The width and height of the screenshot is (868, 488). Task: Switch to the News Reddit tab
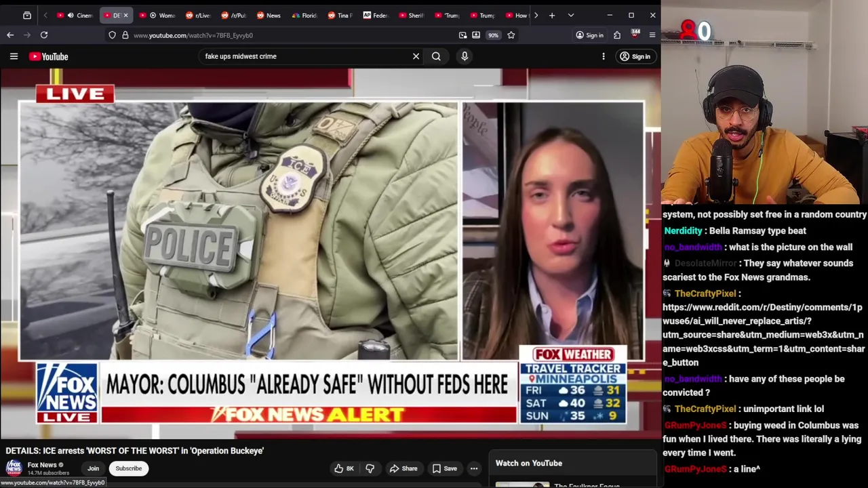(x=269, y=15)
